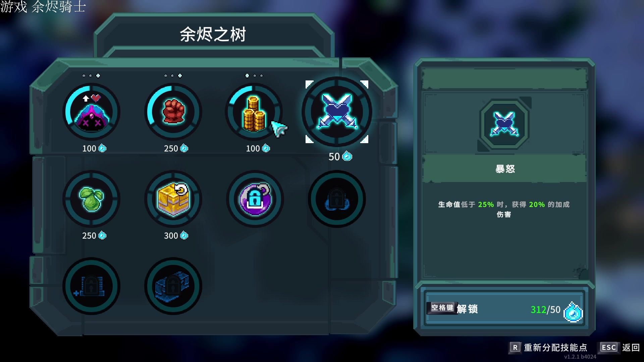Select the gold coin stacks skill
The height and width of the screenshot is (362, 644).
coord(255,112)
